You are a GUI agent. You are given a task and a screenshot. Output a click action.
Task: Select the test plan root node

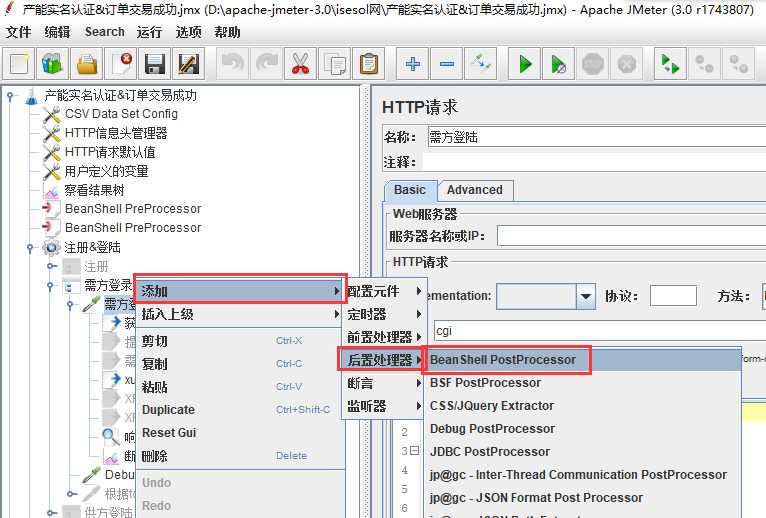pyautogui.click(x=121, y=95)
